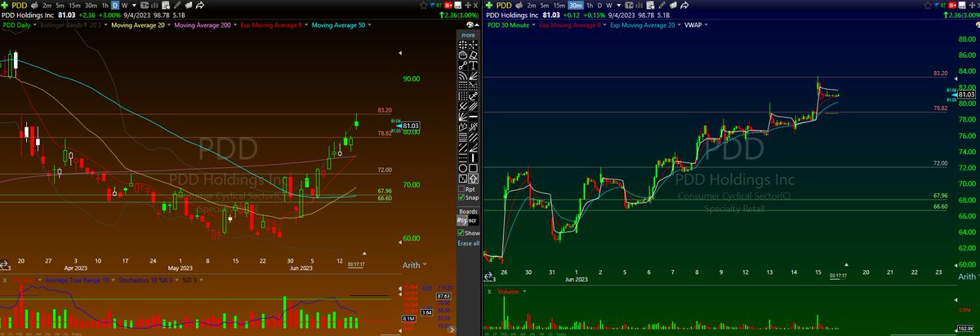Switch left chart to 15m timeframe
This screenshot has width=980, height=336.
(x=74, y=6)
